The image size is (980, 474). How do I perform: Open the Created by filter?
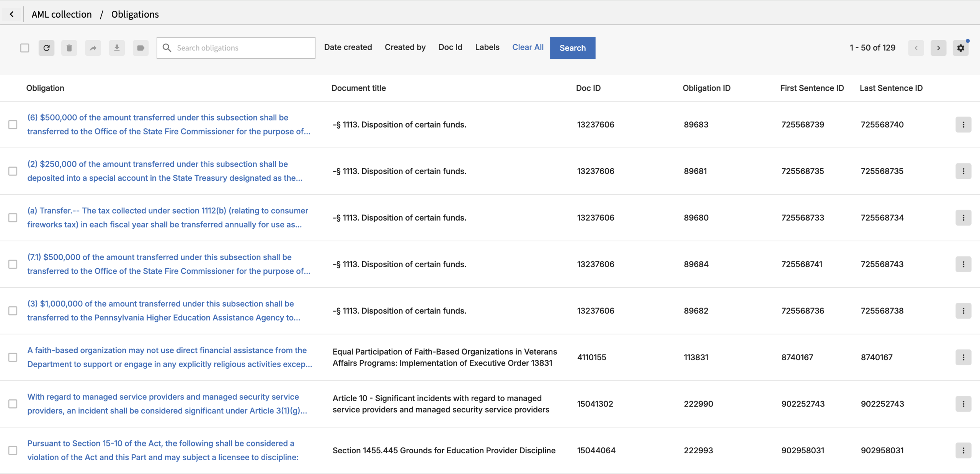pos(405,47)
